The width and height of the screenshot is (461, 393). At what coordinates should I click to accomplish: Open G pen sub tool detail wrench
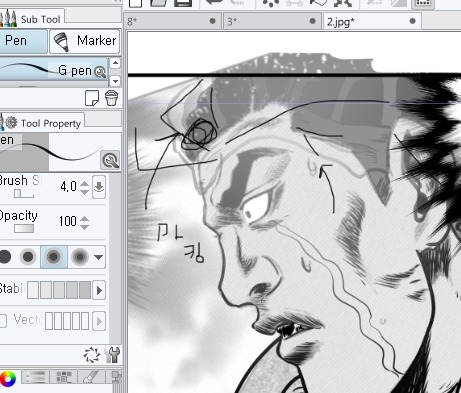pyautogui.click(x=100, y=72)
